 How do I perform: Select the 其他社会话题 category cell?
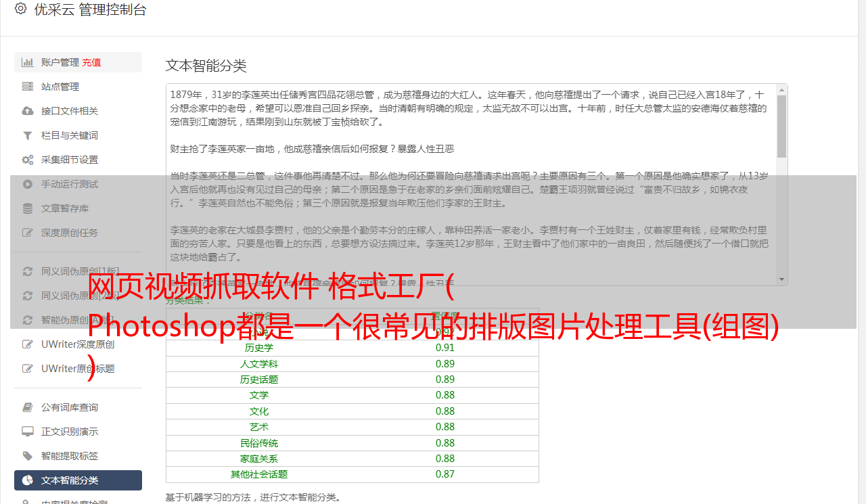click(x=259, y=474)
